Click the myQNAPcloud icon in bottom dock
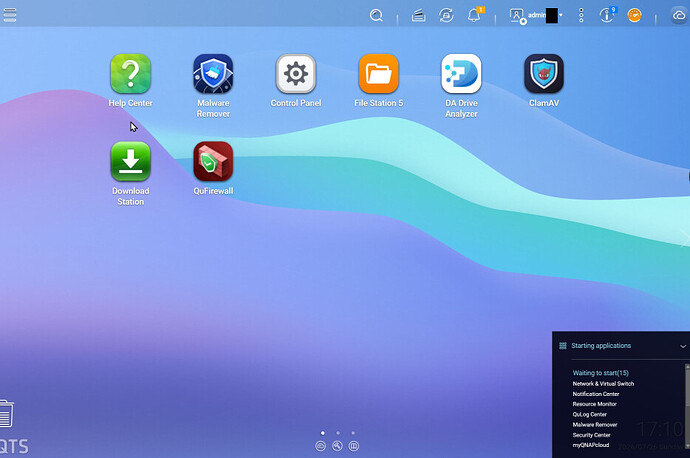The width and height of the screenshot is (690, 458). (x=321, y=446)
